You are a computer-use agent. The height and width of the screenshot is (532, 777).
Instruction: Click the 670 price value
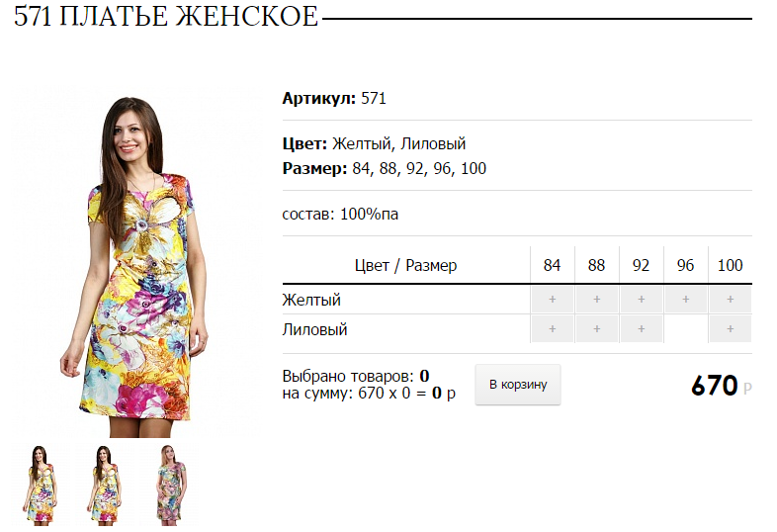[x=714, y=386]
